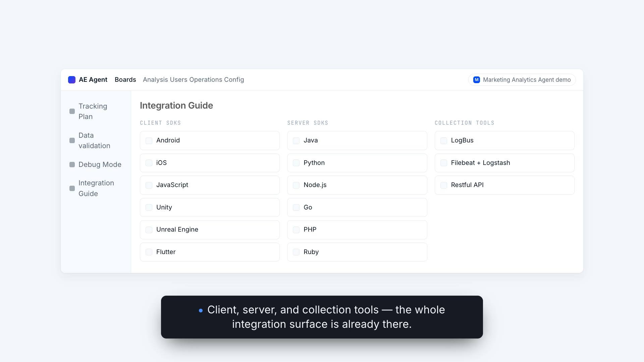Viewport: 644px width, 362px height.
Task: Tick the Android checkbox
Action: click(x=149, y=141)
